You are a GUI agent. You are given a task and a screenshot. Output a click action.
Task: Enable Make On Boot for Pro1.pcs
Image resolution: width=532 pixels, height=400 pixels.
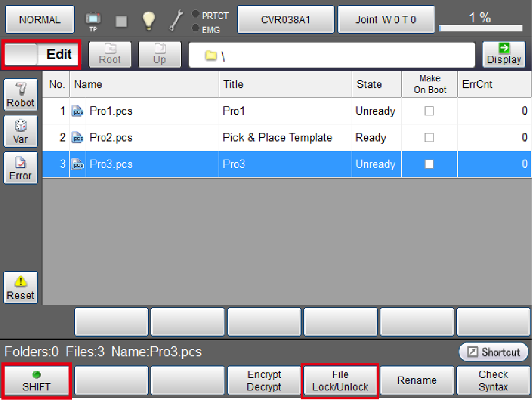pos(429,111)
